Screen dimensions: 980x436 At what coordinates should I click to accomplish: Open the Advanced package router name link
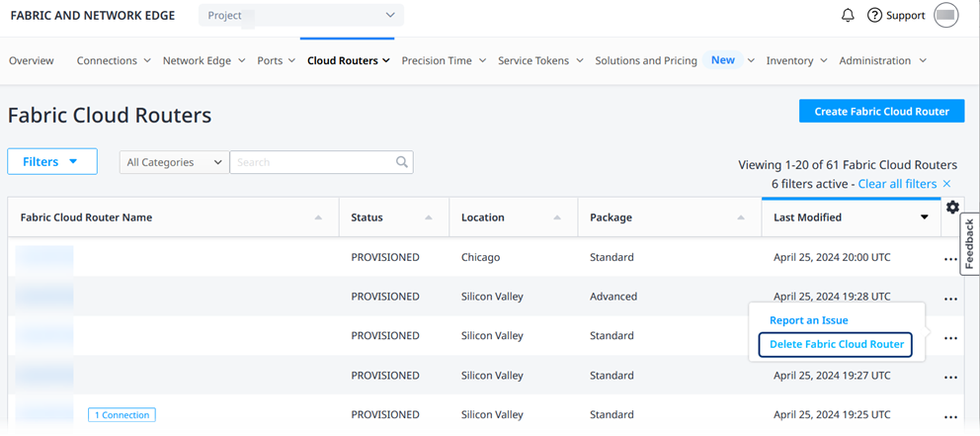(x=43, y=297)
